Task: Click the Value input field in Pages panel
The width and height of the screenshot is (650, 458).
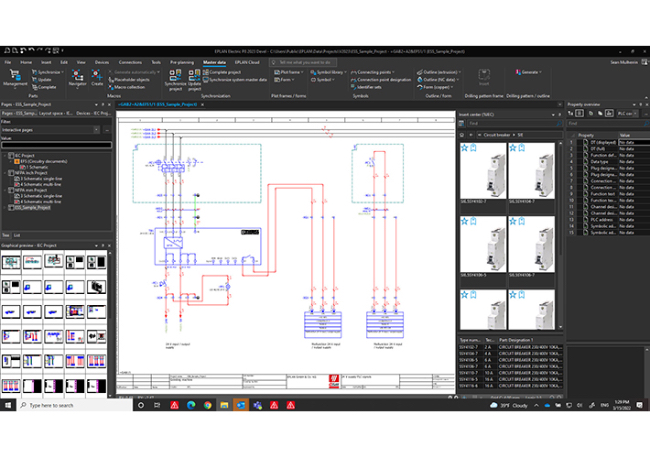Action: click(56, 145)
